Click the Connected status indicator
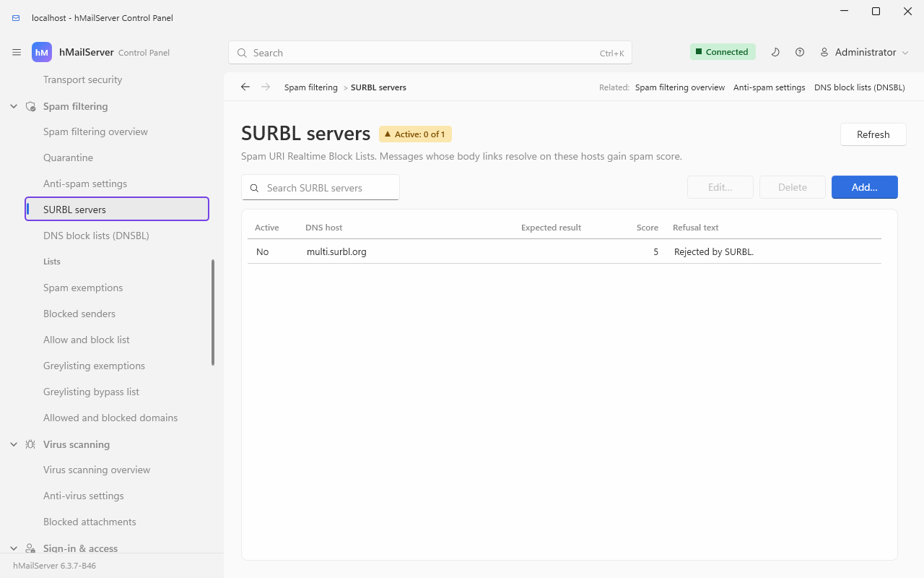The image size is (924, 578). tap(723, 52)
